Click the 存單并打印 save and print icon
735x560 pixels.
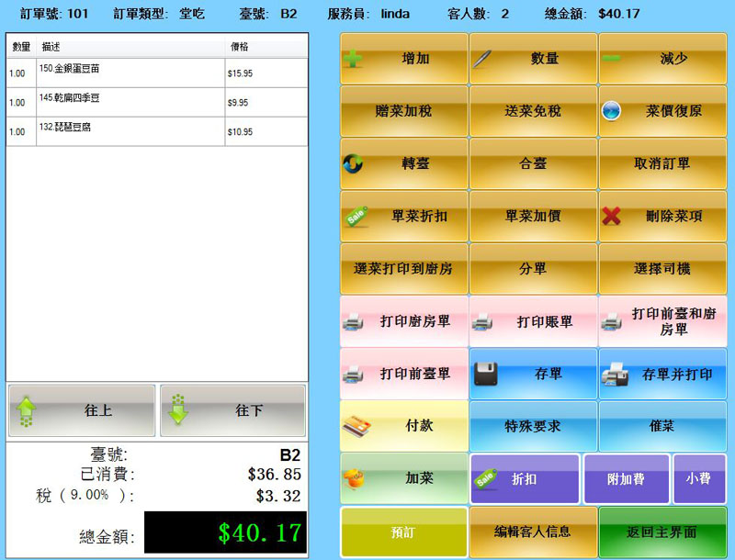pyautogui.click(x=614, y=375)
